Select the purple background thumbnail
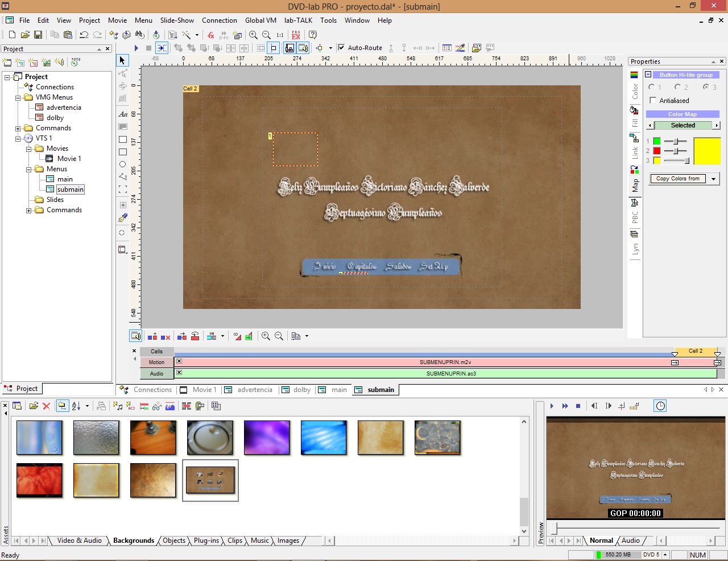The image size is (728, 561). (267, 438)
